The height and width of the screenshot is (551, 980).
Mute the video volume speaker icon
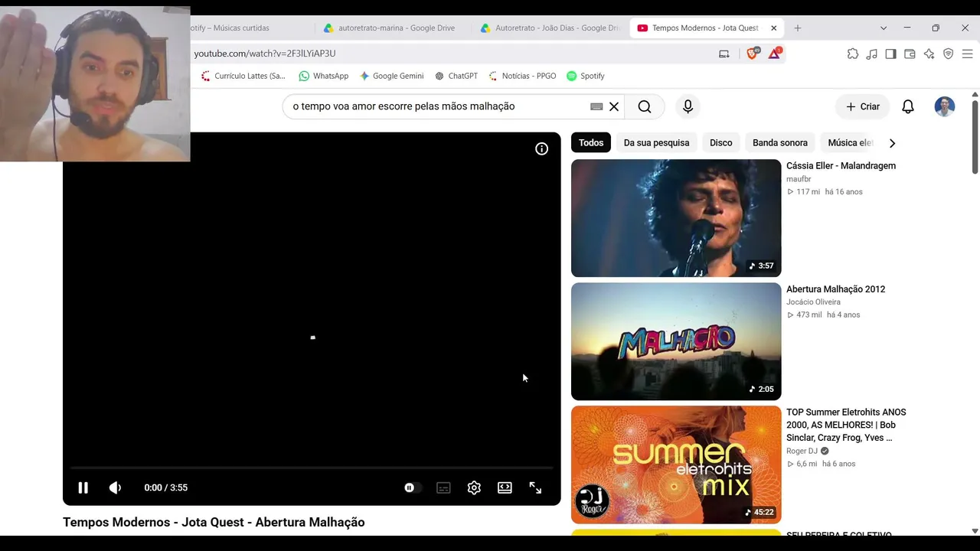(115, 487)
